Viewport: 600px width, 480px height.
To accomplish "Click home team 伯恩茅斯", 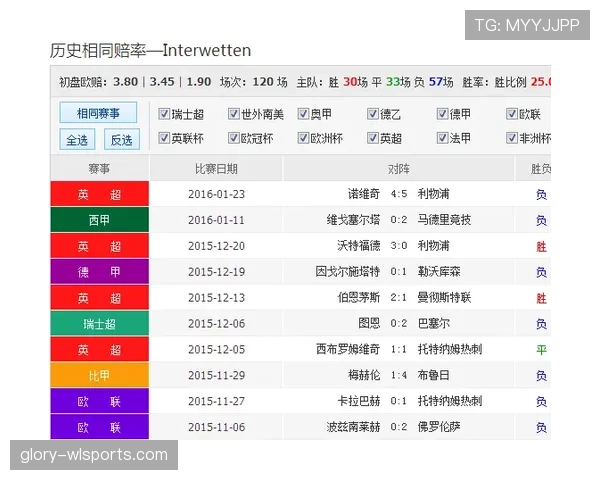I will tap(359, 297).
